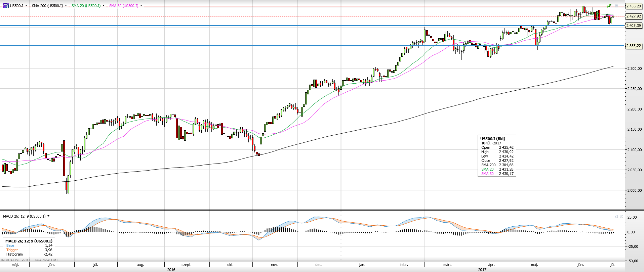Open the SMA 30 (US500.I) dropdown arrow
Screen dimensions: 644x272
point(141,6)
